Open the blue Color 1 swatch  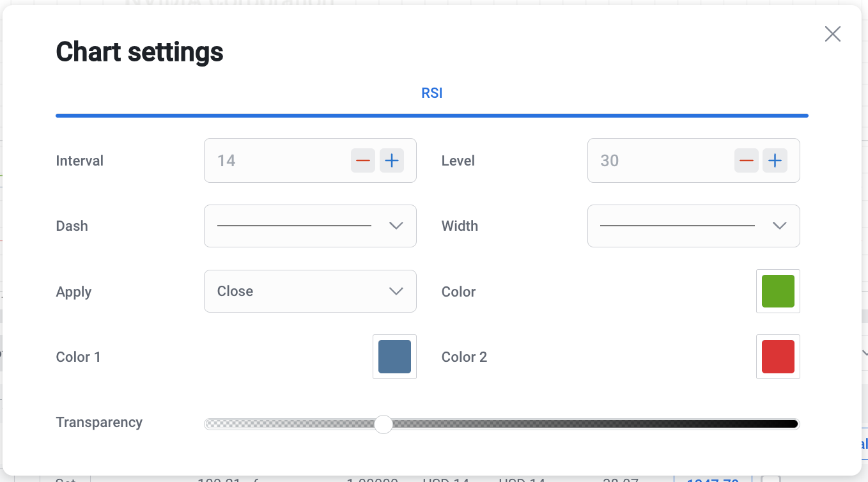(394, 357)
